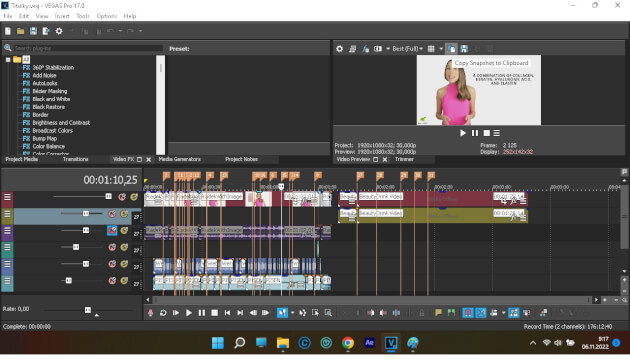This screenshot has width=630, height=360.
Task: Mute the teal bottom track
Action: (112, 280)
